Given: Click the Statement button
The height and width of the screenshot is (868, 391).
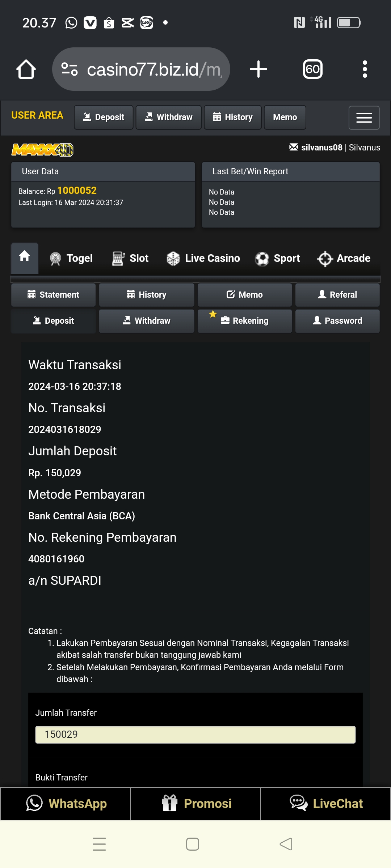Looking at the screenshot, I should (x=54, y=295).
